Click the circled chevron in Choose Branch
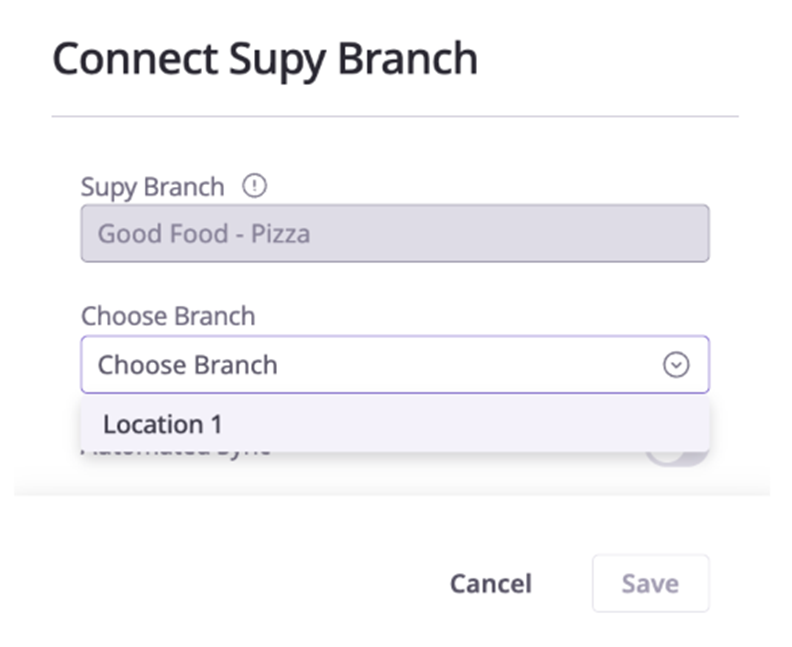The height and width of the screenshot is (647, 792). pos(676,365)
